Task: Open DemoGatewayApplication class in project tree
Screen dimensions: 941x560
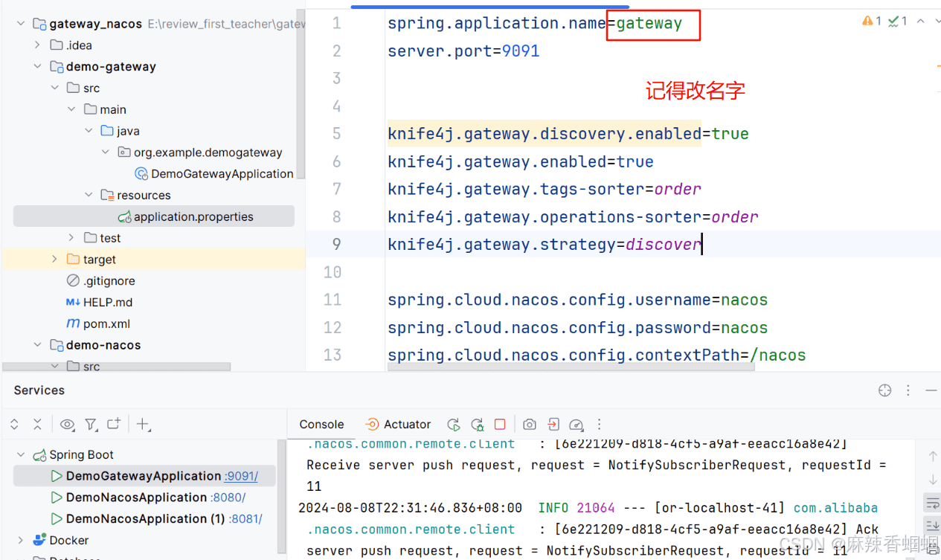Action: (x=214, y=174)
